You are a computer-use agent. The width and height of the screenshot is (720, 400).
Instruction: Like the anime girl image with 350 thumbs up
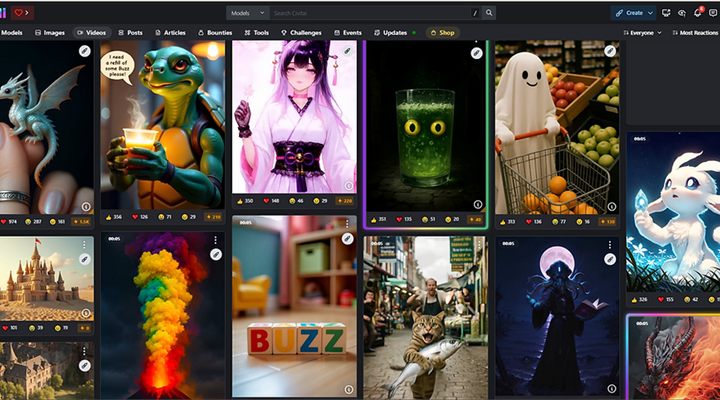click(x=246, y=201)
